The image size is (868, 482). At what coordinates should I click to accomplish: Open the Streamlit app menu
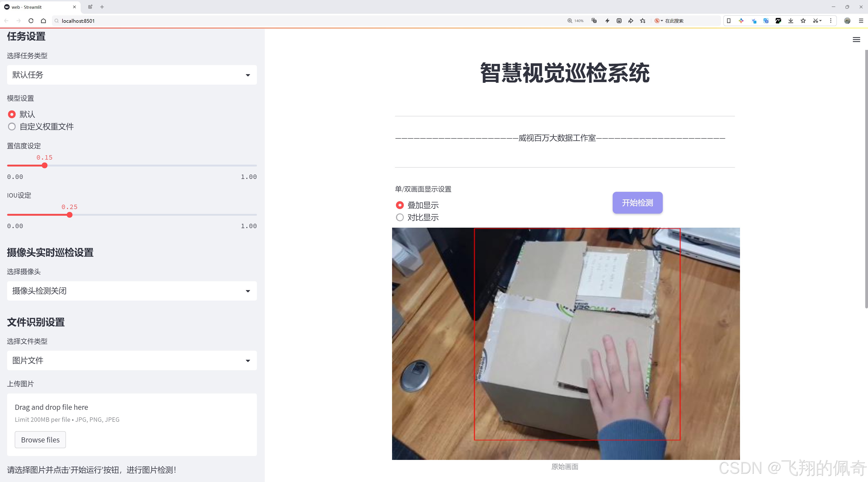856,39
